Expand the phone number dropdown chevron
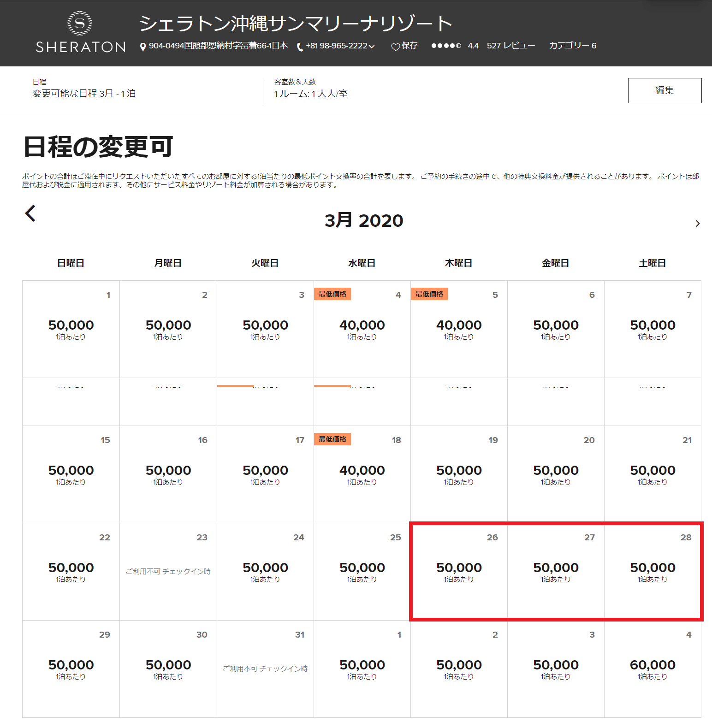The image size is (712, 728). pyautogui.click(x=372, y=47)
